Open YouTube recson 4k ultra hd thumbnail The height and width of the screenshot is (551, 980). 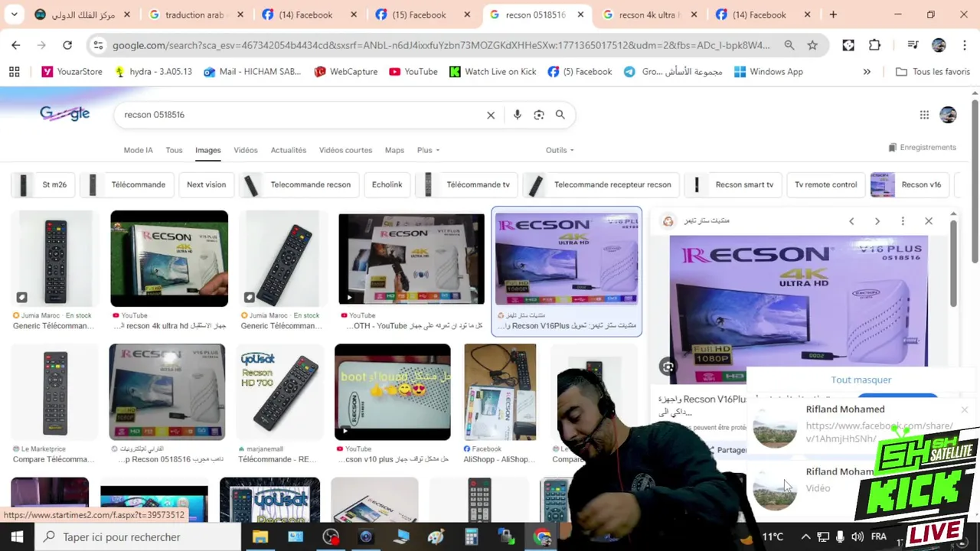point(169,259)
